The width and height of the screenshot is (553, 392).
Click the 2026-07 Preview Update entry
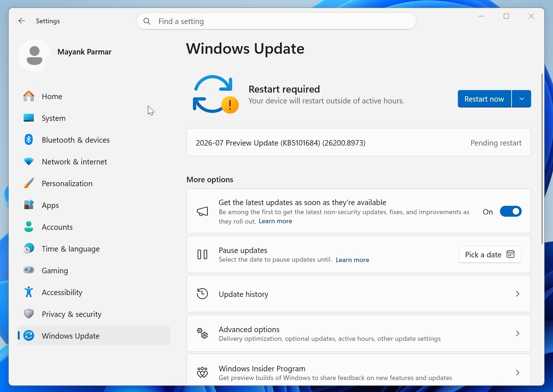pyautogui.click(x=359, y=142)
